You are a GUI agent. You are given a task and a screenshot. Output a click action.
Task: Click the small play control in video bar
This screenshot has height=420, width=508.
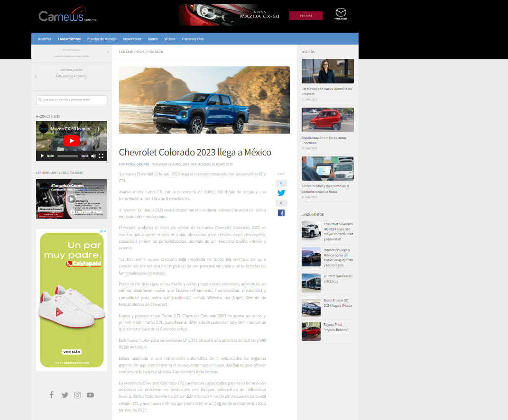coord(42,156)
